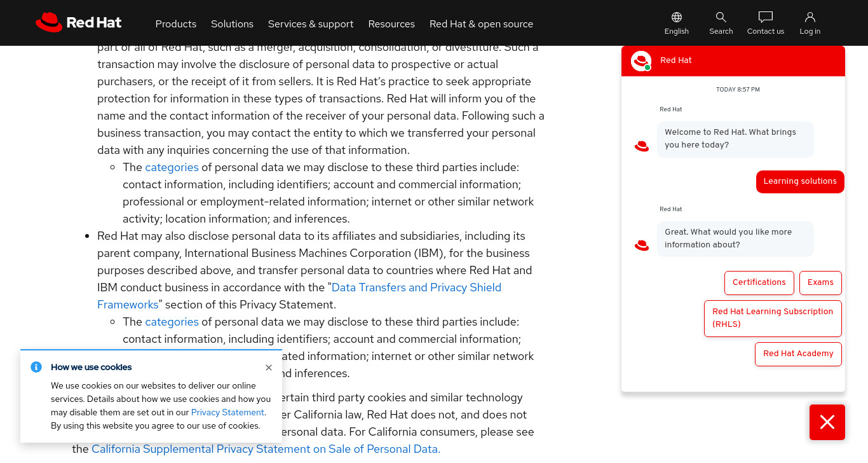Open the Resources menu
The width and height of the screenshot is (868, 463).
click(x=391, y=24)
